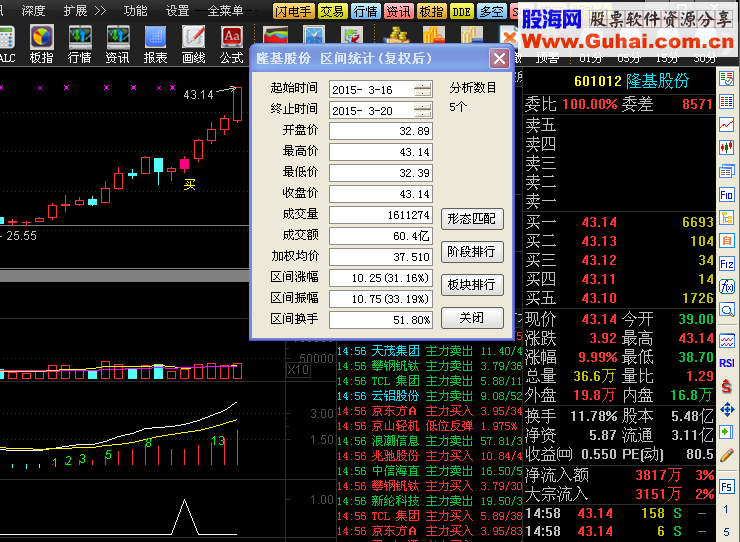Open the 深度 menu
This screenshot has width=740, height=542.
[33, 10]
